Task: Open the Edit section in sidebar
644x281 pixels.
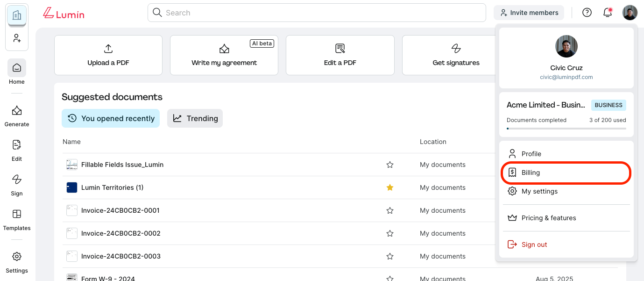Action: [17, 151]
